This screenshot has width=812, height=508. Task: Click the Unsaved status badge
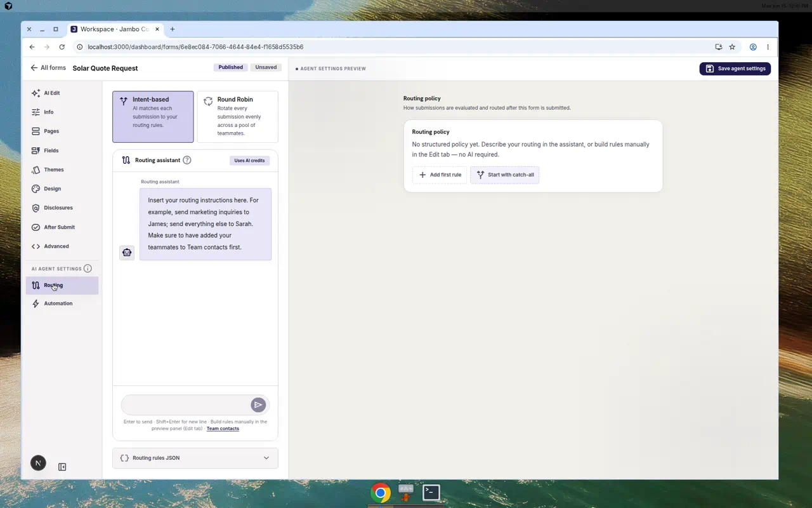pos(266,67)
